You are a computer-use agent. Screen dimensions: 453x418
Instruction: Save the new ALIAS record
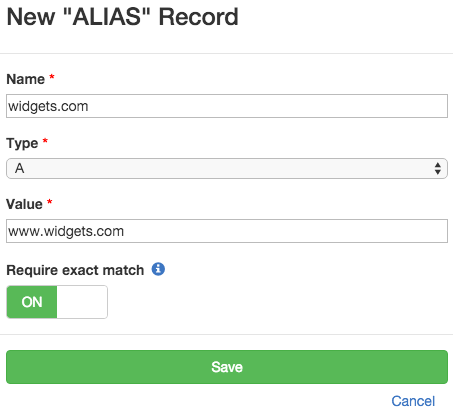pos(227,367)
